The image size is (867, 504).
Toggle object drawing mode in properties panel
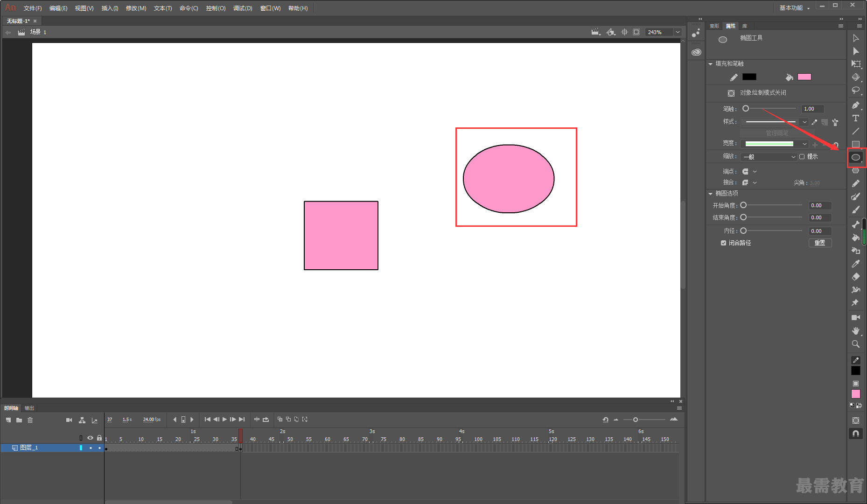[731, 93]
